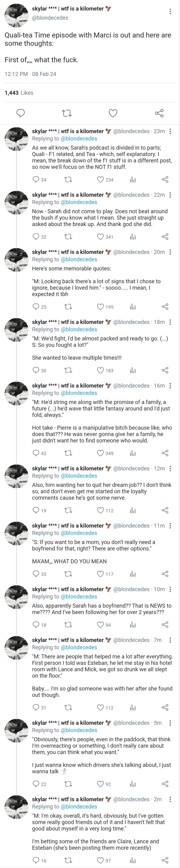Like the reply with 234 likes

click(x=100, y=180)
